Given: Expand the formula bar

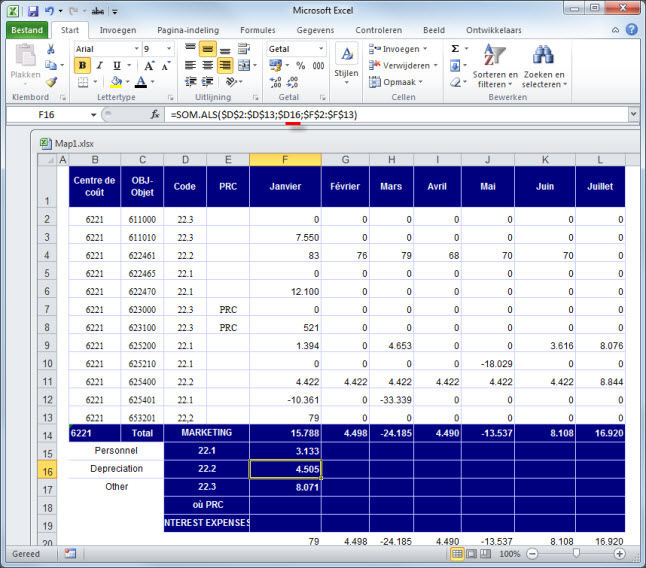Looking at the screenshot, I should tap(633, 114).
